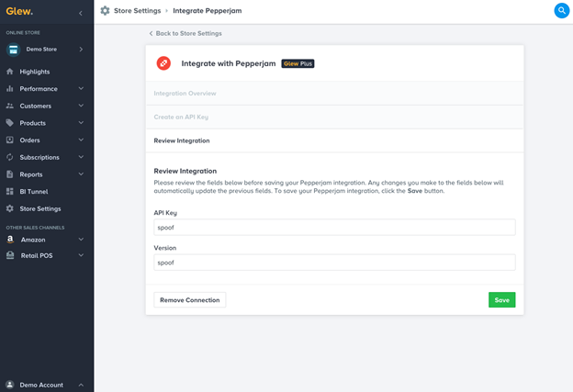The width and height of the screenshot is (573, 392).
Task: Click the Integrate Pepperjam breadcrumb text
Action: [208, 11]
